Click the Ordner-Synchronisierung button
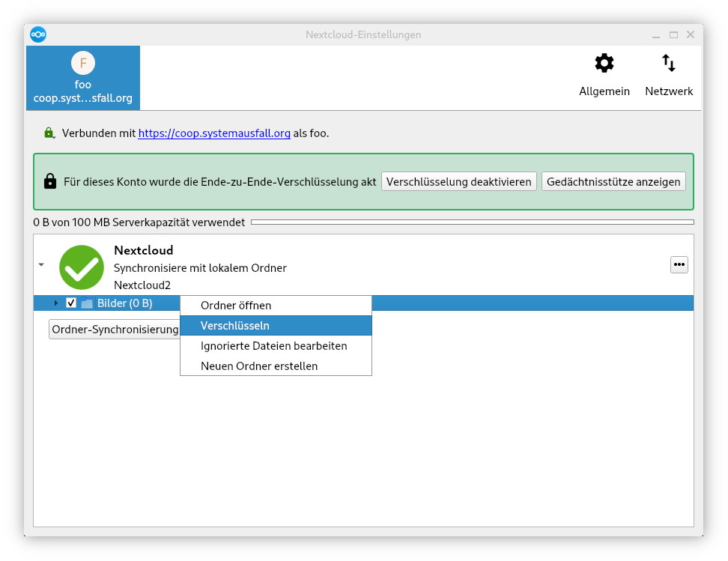 [115, 330]
